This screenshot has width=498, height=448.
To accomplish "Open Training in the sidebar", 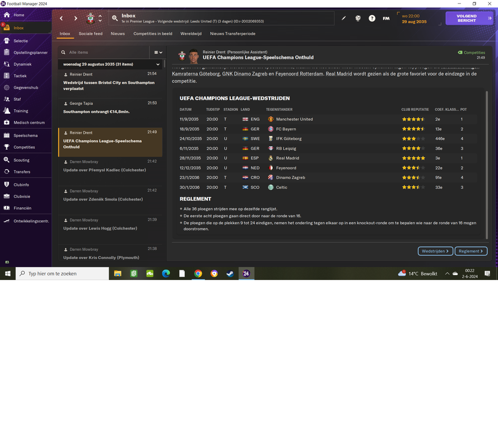I will [x=21, y=111].
